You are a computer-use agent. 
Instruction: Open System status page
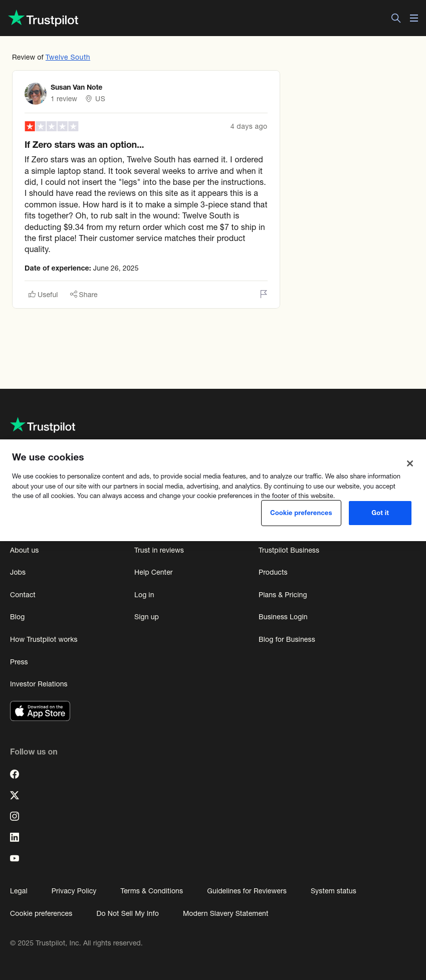333,891
